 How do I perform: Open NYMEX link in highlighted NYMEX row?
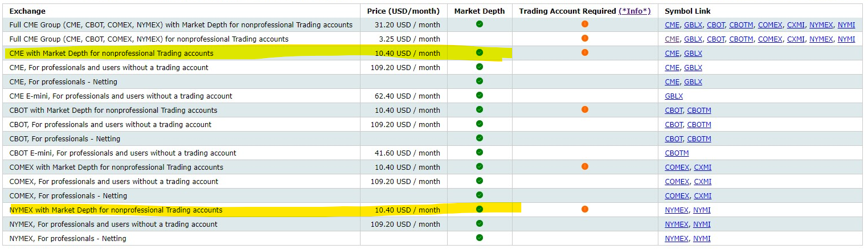point(677,210)
